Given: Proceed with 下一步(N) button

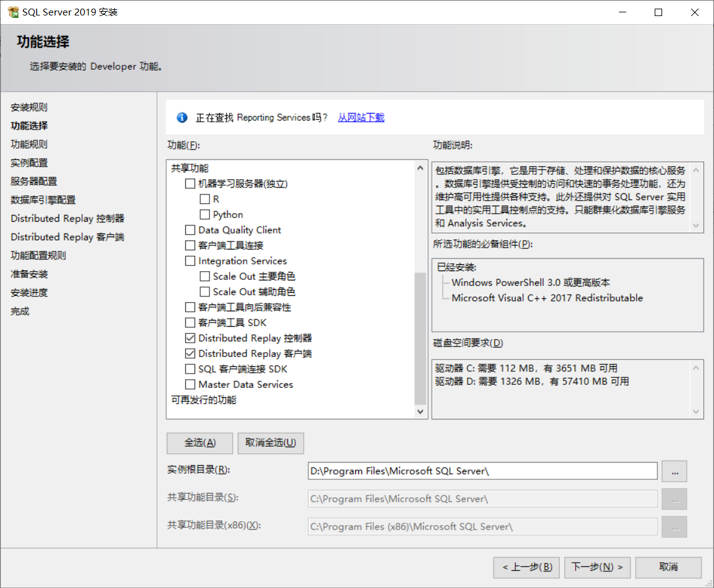Looking at the screenshot, I should (x=597, y=568).
